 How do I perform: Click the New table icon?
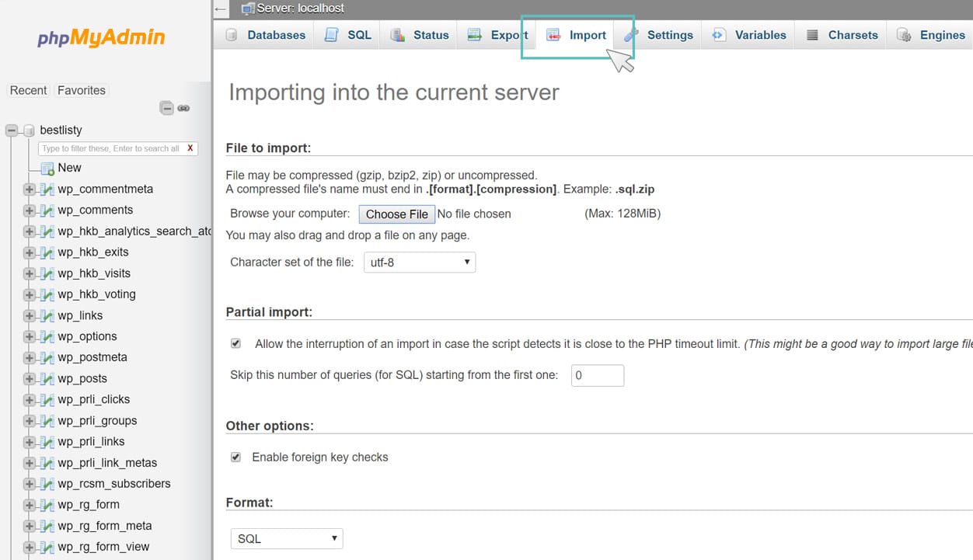(x=47, y=168)
